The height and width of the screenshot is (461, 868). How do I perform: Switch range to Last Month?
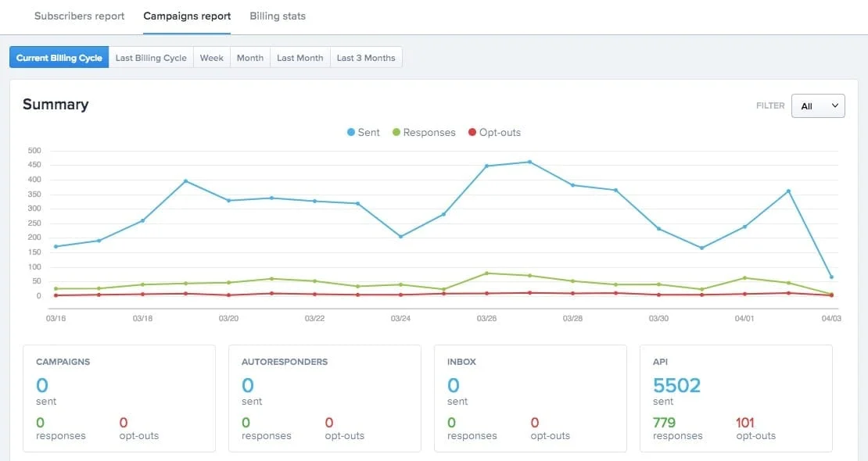(x=300, y=58)
